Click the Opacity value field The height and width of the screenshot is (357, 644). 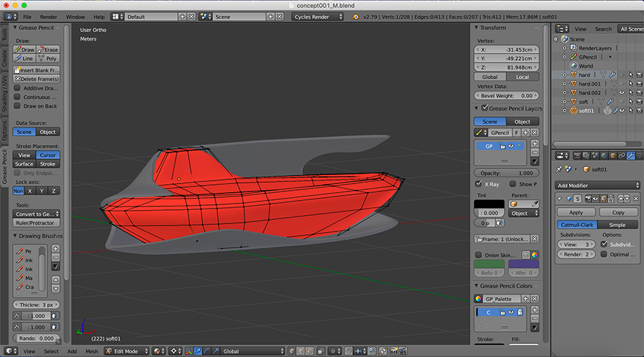tap(506, 173)
